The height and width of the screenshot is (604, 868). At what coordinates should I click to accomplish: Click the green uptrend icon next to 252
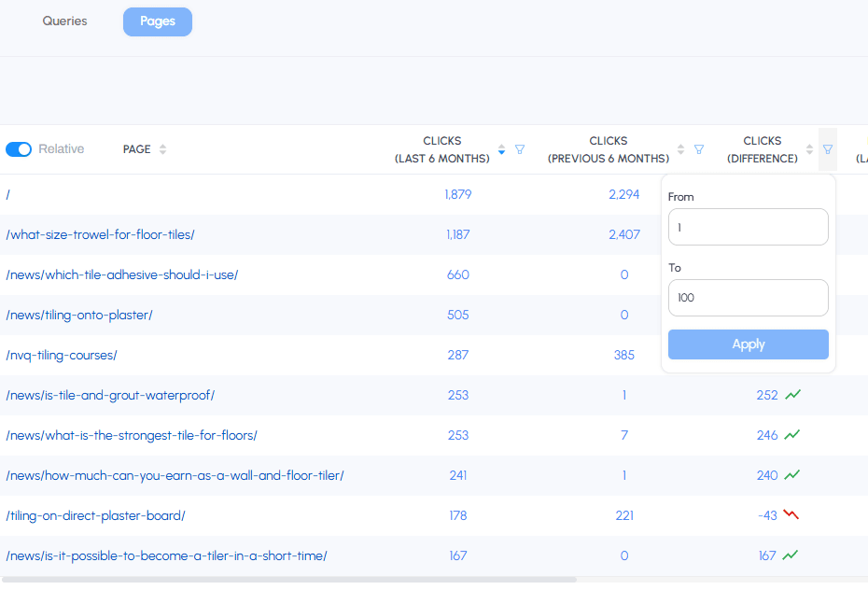click(x=791, y=394)
